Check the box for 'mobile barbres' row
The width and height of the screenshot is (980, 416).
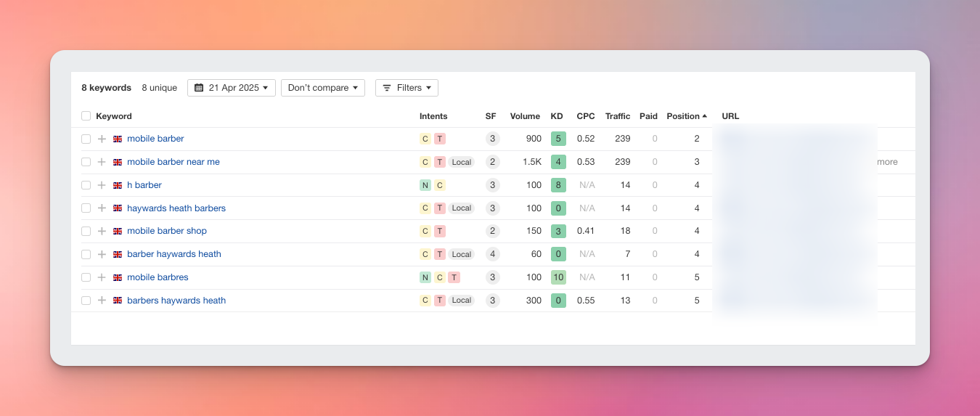[x=86, y=277]
